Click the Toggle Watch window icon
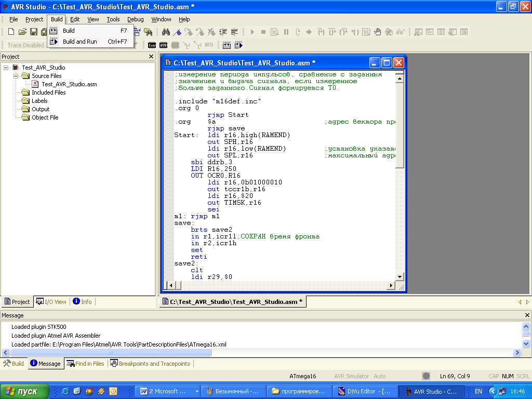Screen dimensions: 532x399 pyautogui.click(x=418, y=32)
